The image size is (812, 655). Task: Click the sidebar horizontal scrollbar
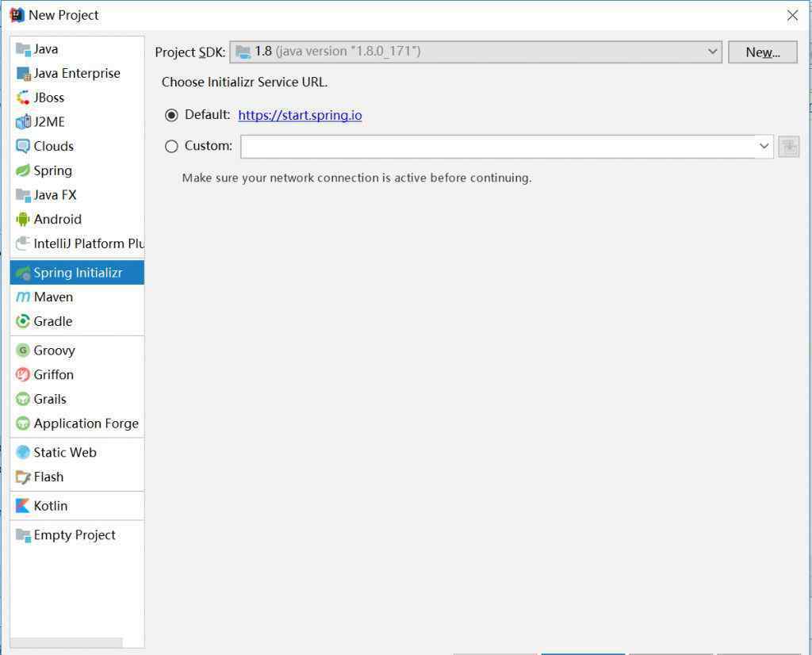(x=67, y=642)
